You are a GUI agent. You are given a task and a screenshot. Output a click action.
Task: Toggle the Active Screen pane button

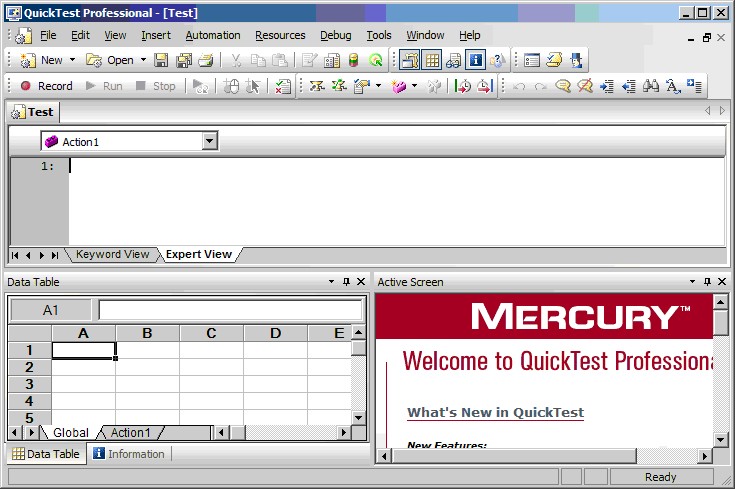point(410,60)
